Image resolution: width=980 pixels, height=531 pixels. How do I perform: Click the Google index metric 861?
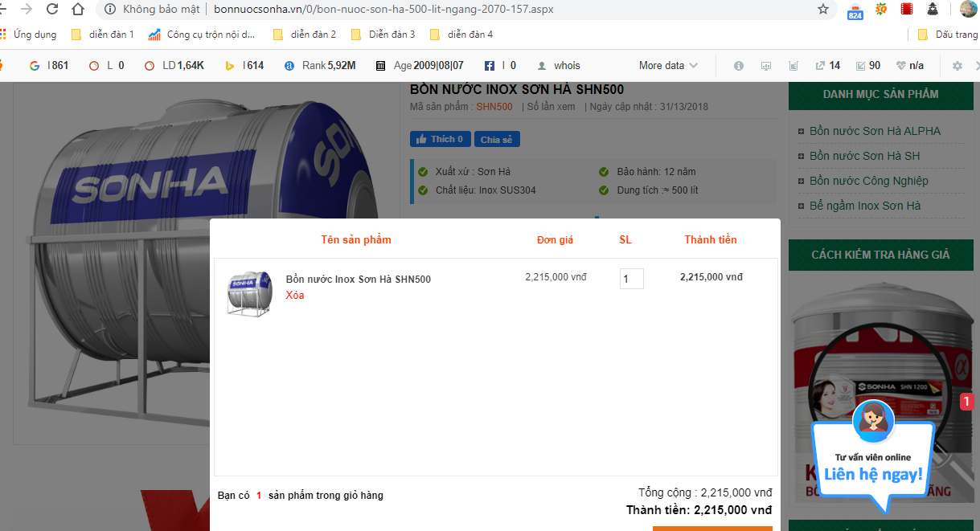(49, 66)
